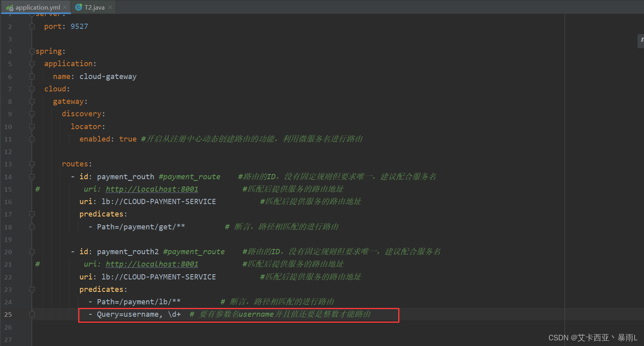Click the id value payment_routh on line 14
644x346 pixels.
tap(126, 177)
